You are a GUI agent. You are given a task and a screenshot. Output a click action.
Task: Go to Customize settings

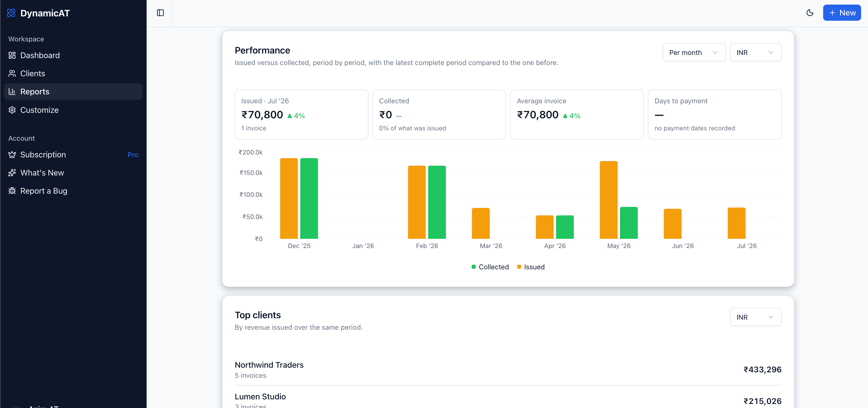(73, 110)
